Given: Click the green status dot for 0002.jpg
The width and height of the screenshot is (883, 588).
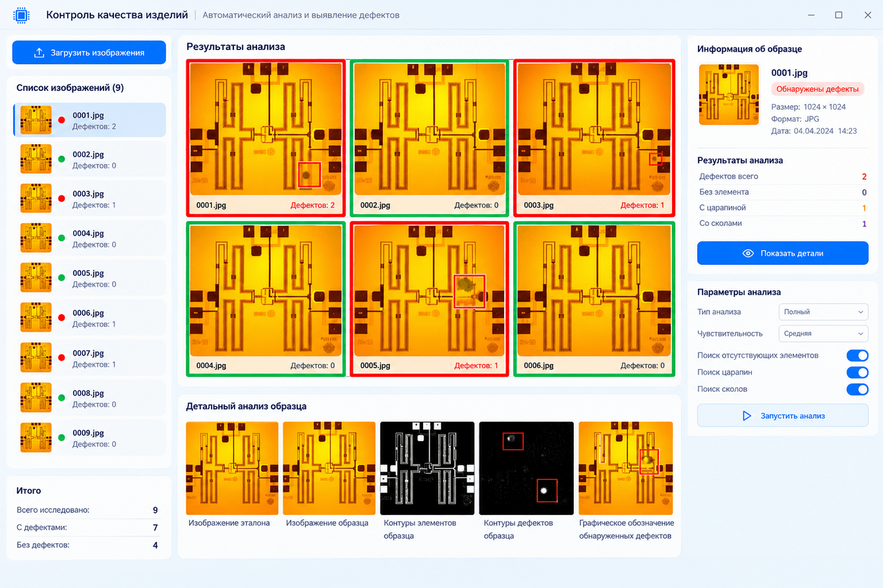Looking at the screenshot, I should (x=62, y=159).
